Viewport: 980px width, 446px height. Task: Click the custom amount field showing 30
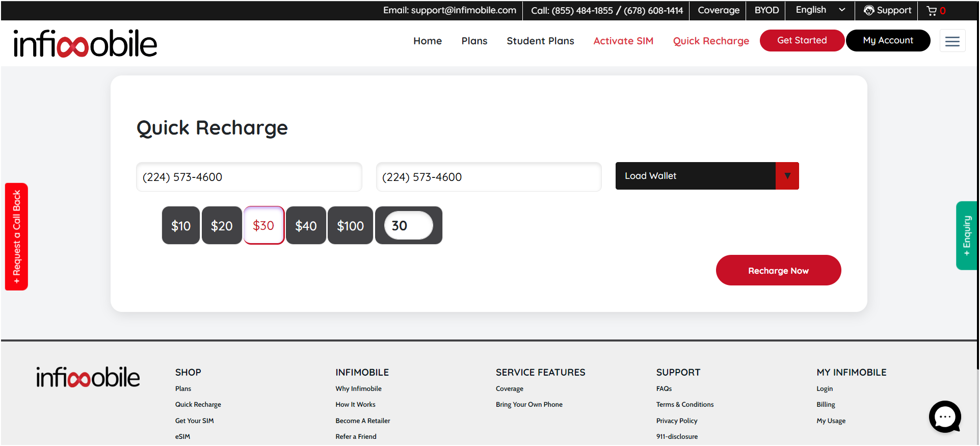408,225
